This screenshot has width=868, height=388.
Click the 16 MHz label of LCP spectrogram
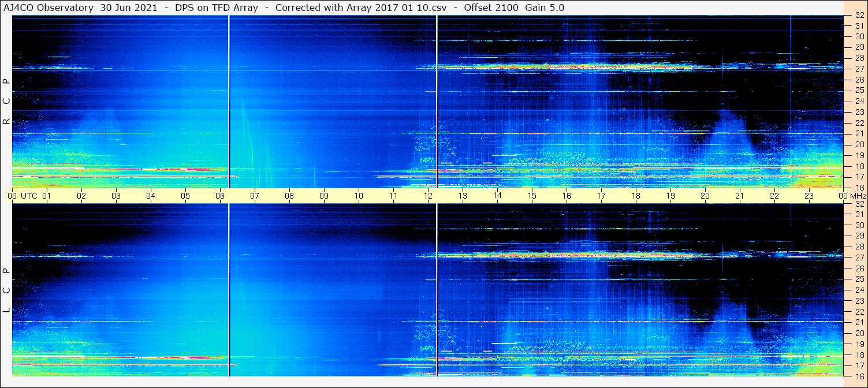(859, 376)
